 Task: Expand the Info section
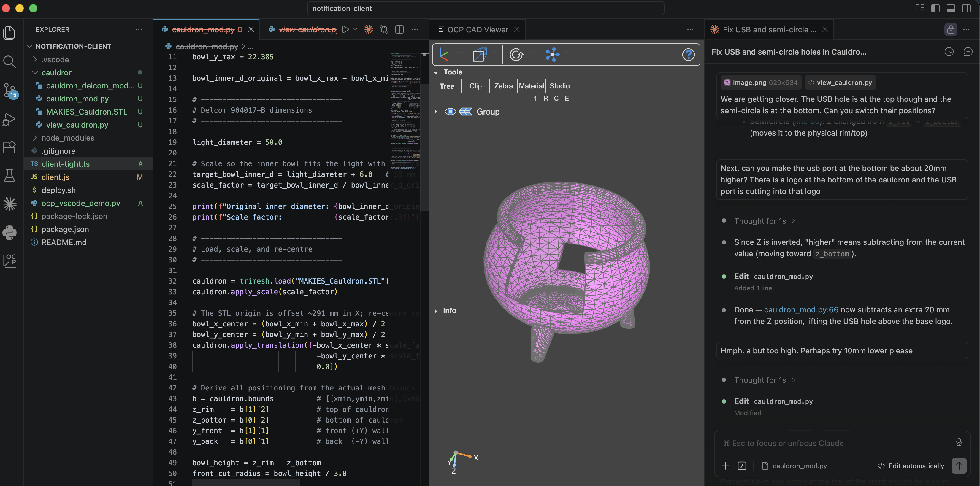tap(436, 311)
